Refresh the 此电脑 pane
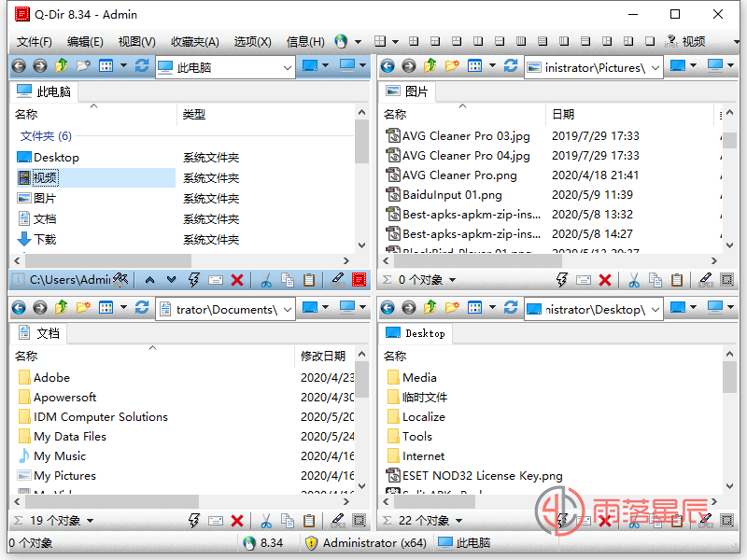 click(x=142, y=65)
